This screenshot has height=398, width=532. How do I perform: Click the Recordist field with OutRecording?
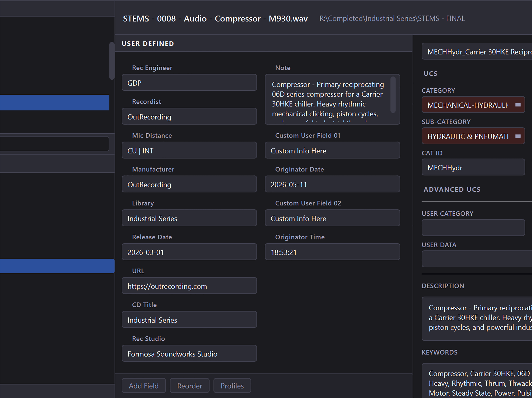coord(189,116)
